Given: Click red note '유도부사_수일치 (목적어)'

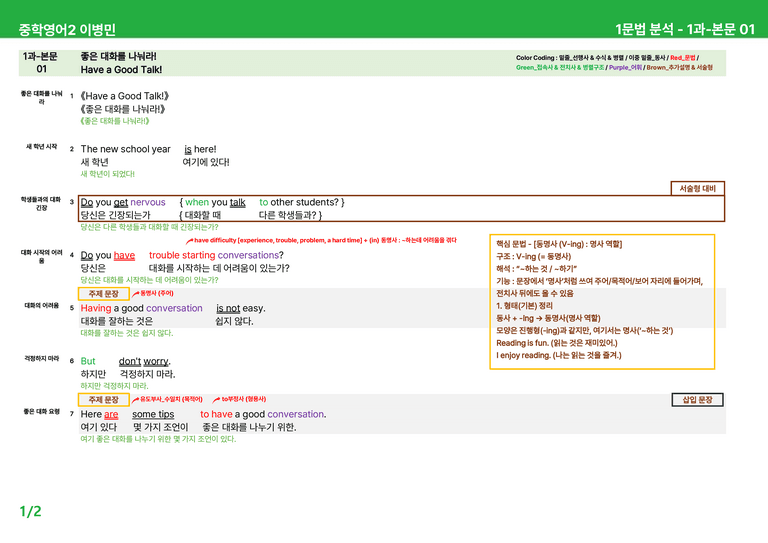Looking at the screenshot, I should click(168, 399).
